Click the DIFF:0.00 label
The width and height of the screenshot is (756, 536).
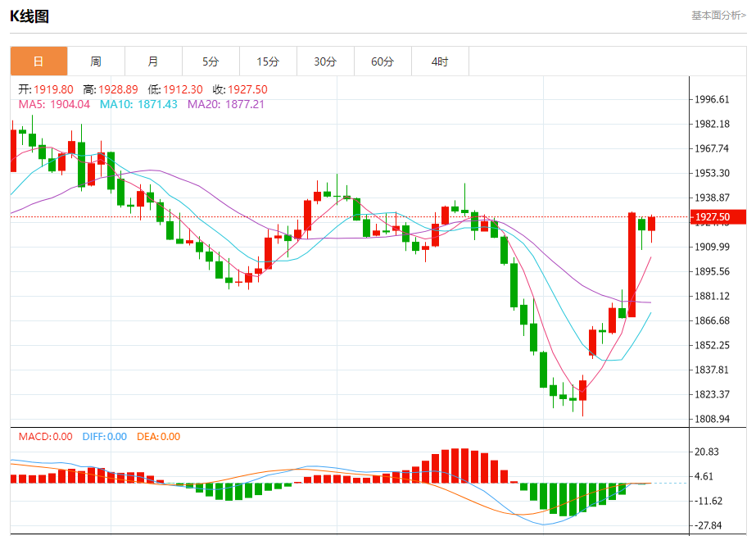[x=105, y=437]
